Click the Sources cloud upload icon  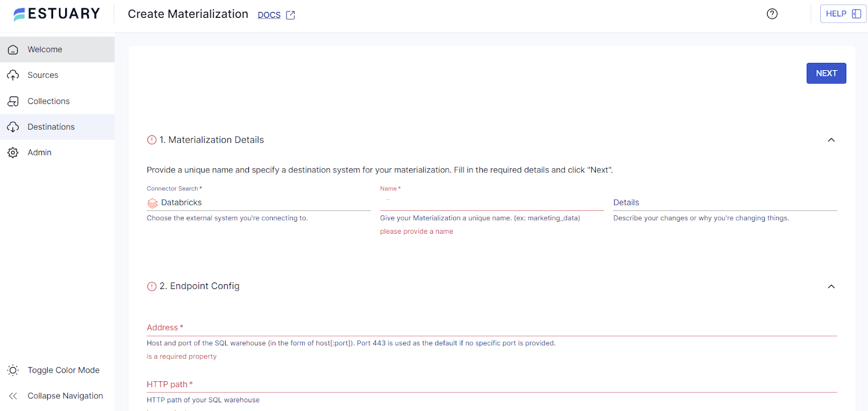point(13,75)
